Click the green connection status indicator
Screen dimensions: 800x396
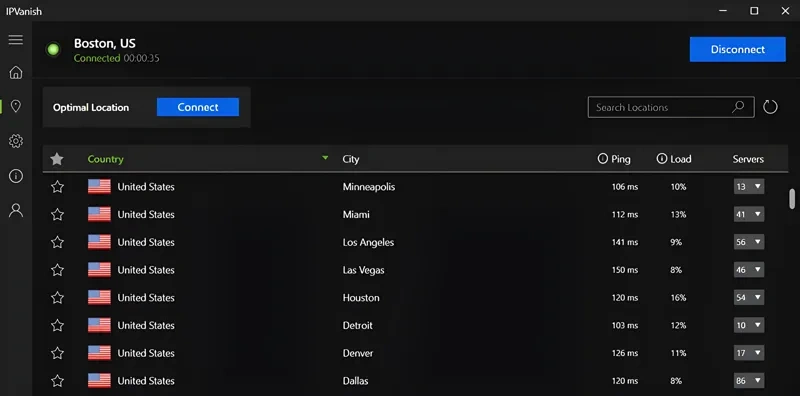53,50
